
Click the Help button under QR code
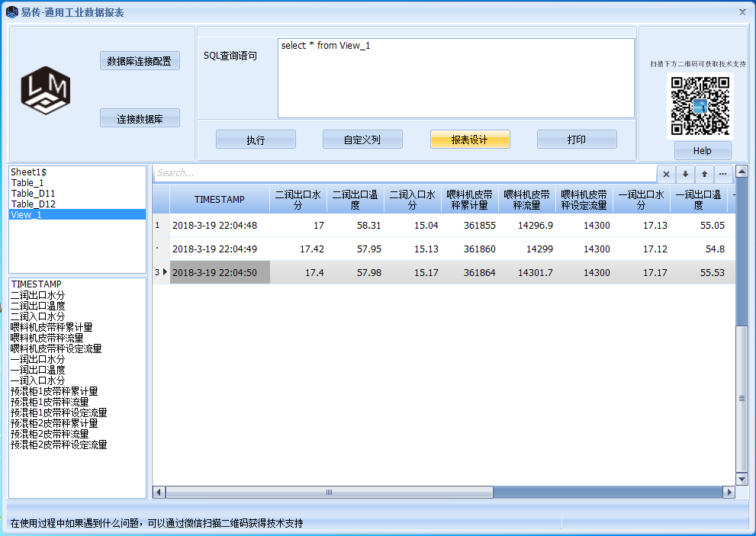pos(702,151)
